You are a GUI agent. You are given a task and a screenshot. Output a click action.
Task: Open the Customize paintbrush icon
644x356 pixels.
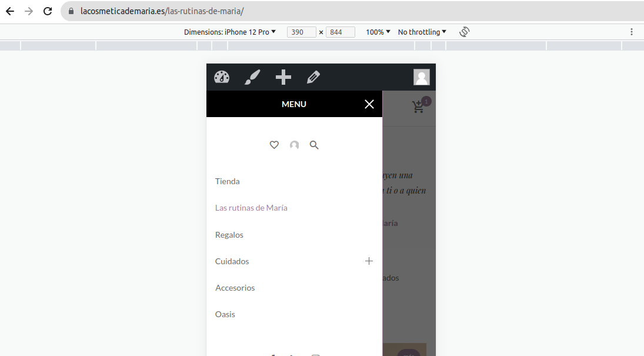[252, 77]
